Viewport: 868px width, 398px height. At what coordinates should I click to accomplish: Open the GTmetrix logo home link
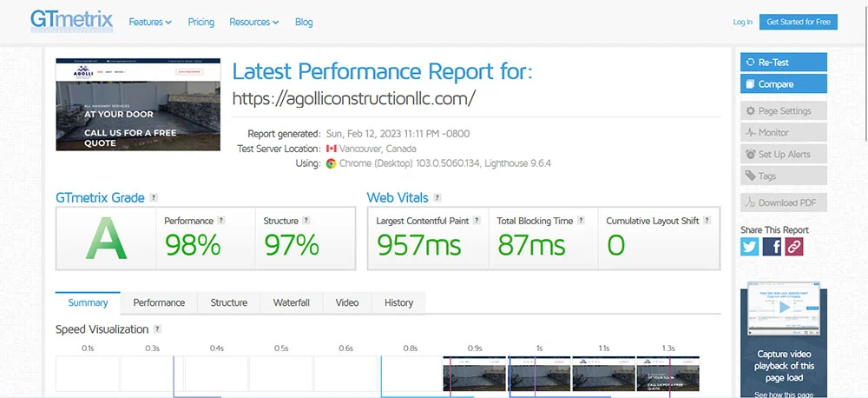(72, 21)
